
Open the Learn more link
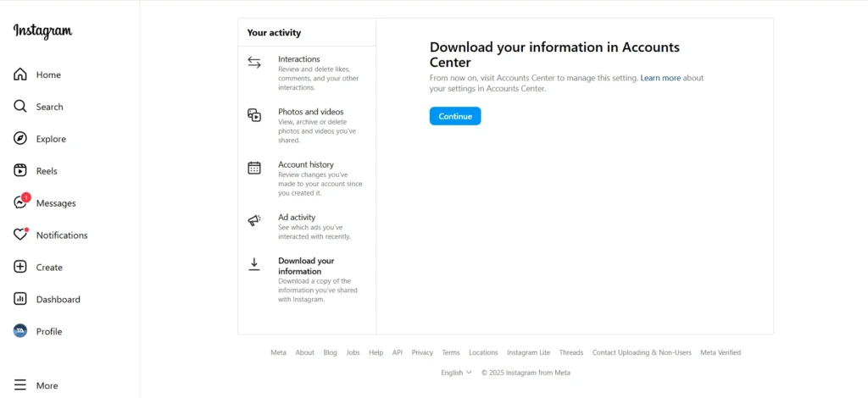(660, 78)
